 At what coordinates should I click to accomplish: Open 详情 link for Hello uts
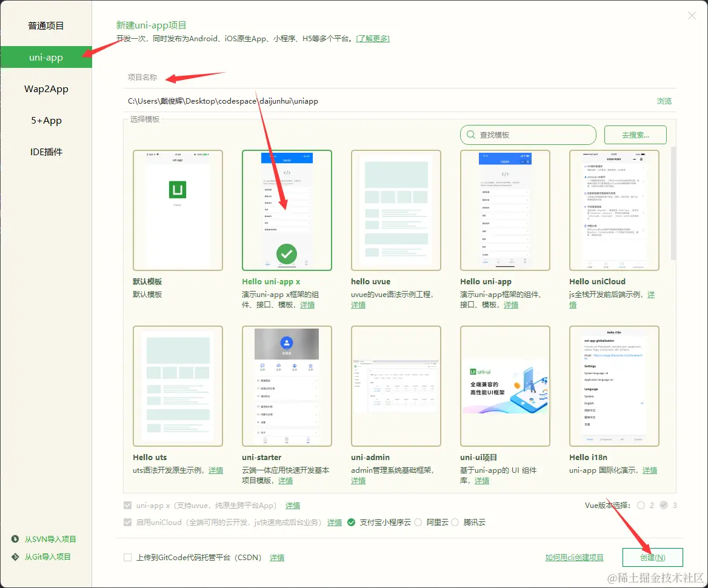(x=215, y=470)
